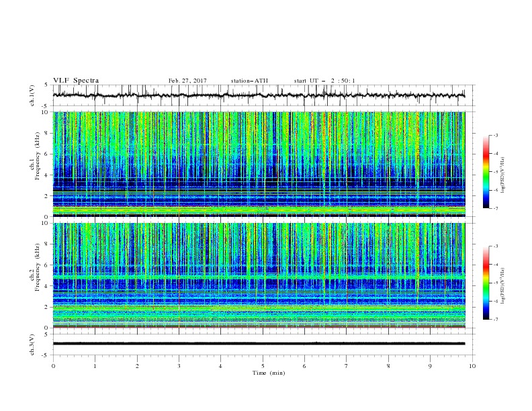Click the "-7" value on ch.2 color bar
Image resolution: width=532 pixels, height=411 pixels.
[x=495, y=320]
